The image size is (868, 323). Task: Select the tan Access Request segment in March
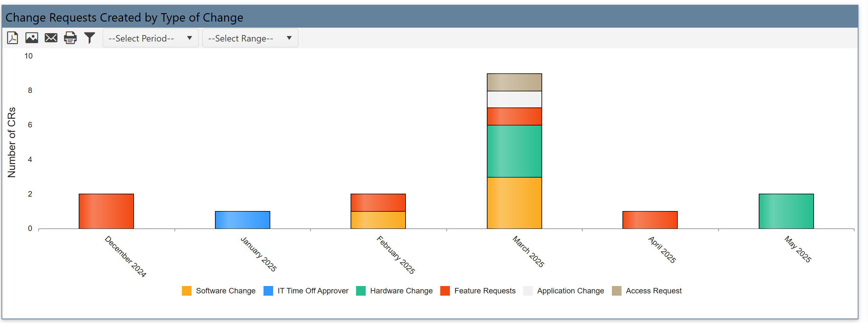514,82
